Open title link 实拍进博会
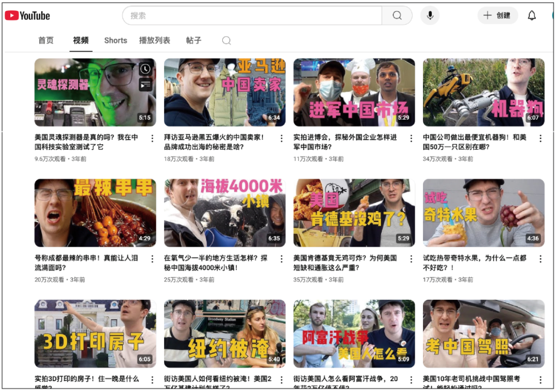Screen dimensions: 557x392 [345, 142]
